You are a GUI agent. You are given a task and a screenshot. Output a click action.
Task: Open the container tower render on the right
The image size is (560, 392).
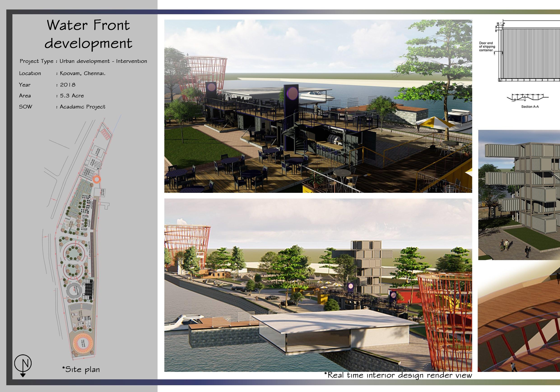pyautogui.click(x=519, y=195)
